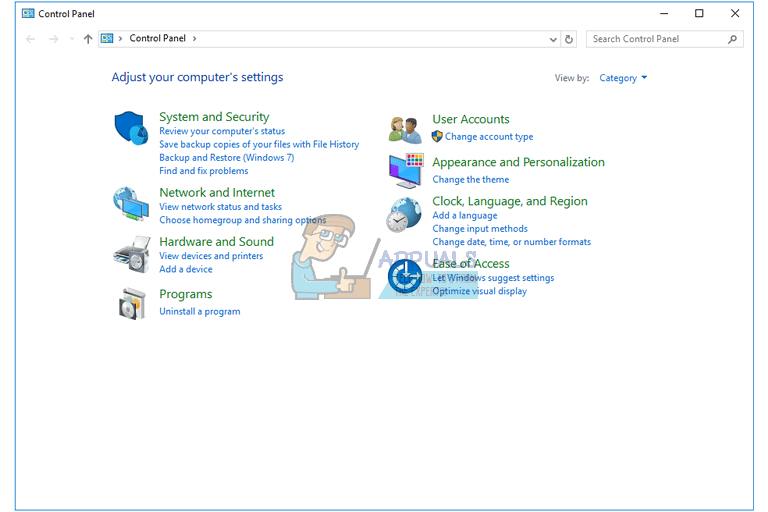
Task: Click the Appearance and Personalization monitor icon
Action: 406,171
